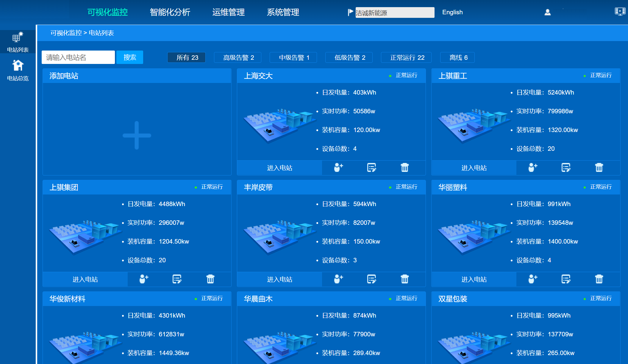
Task: Click the flag icon beside the company name
Action: [349, 12]
